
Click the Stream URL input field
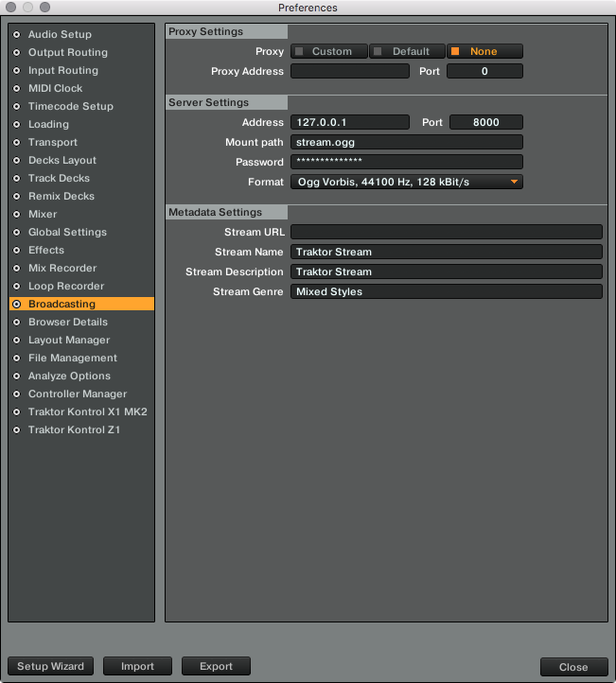click(447, 232)
